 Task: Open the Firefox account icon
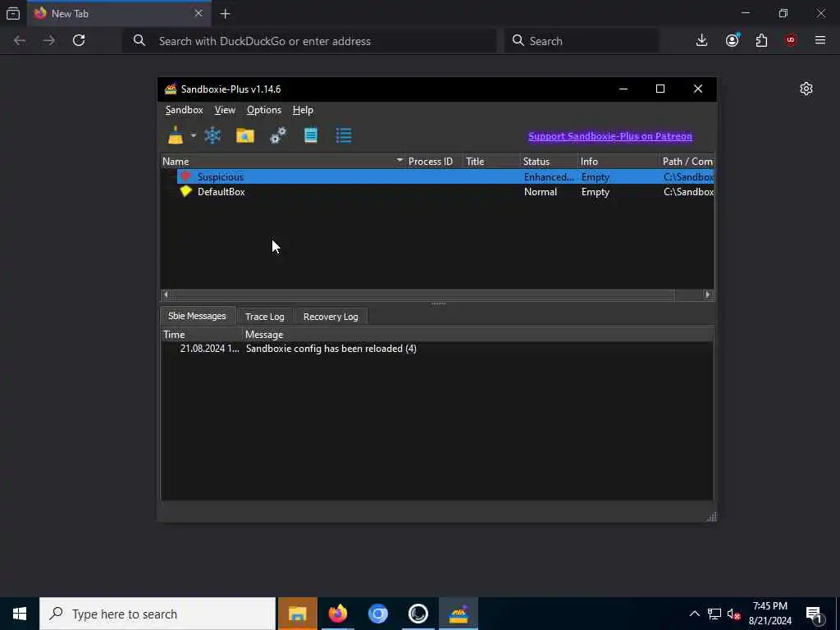[733, 40]
